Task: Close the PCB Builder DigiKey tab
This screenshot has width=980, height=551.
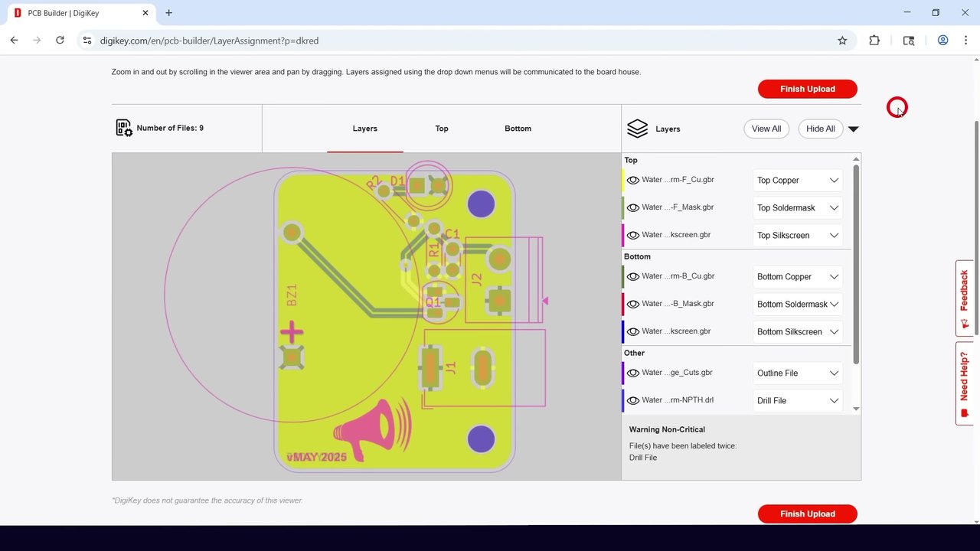Action: (x=145, y=13)
